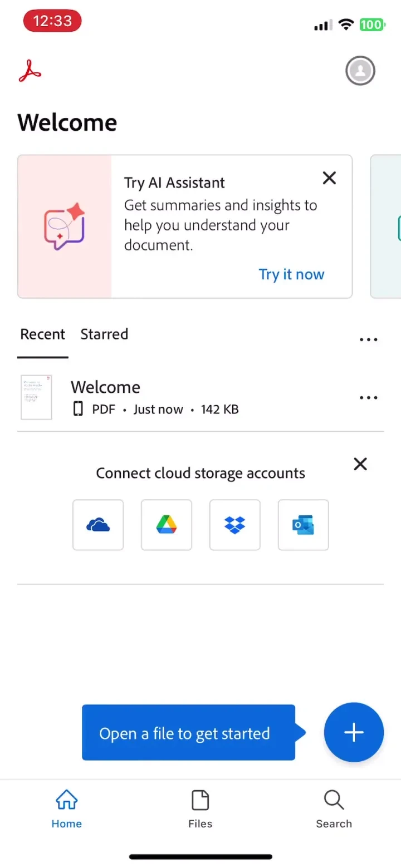Image resolution: width=401 pixels, height=868 pixels.
Task: Connect an Outlook account
Action: pos(304,525)
